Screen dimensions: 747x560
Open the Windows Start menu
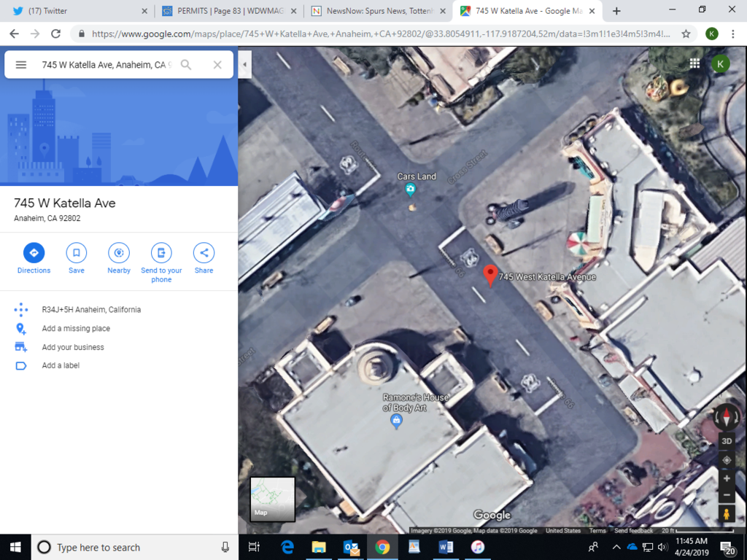coord(15,547)
